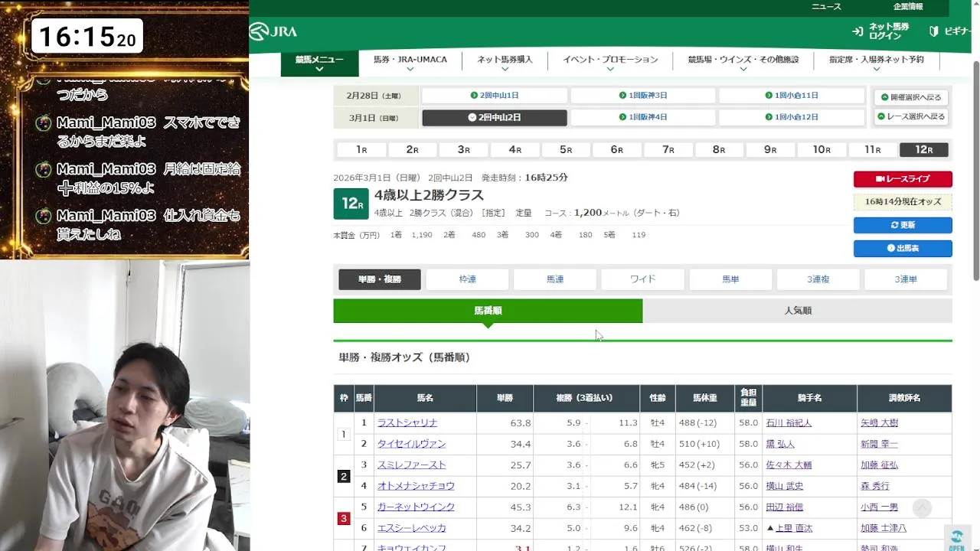
Task: Click the OPEN floating icon at bottom right
Action: pos(956,539)
